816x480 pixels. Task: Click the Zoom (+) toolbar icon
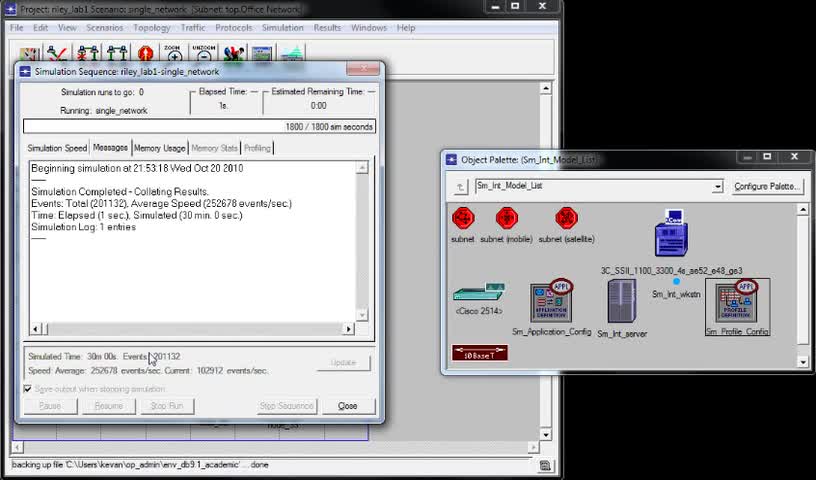[x=174, y=53]
